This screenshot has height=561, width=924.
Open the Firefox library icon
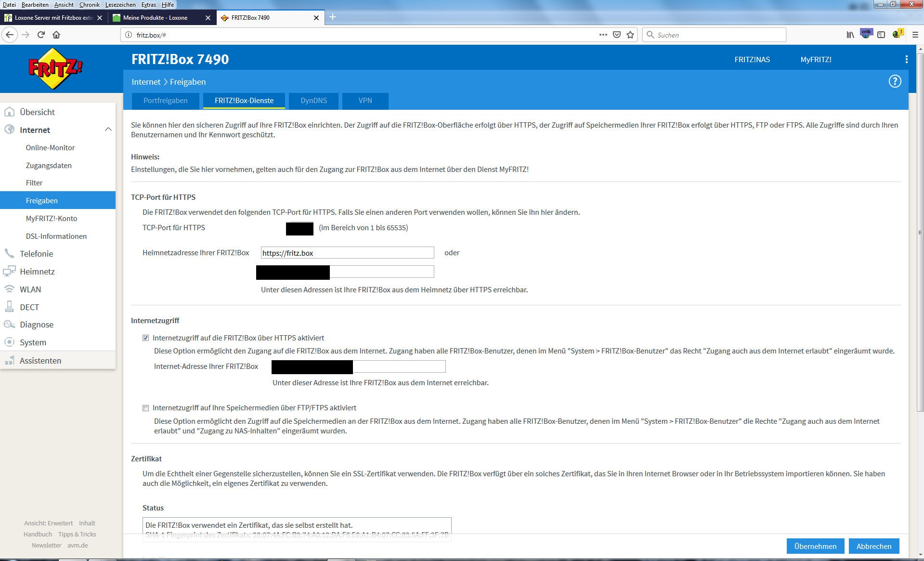(850, 35)
